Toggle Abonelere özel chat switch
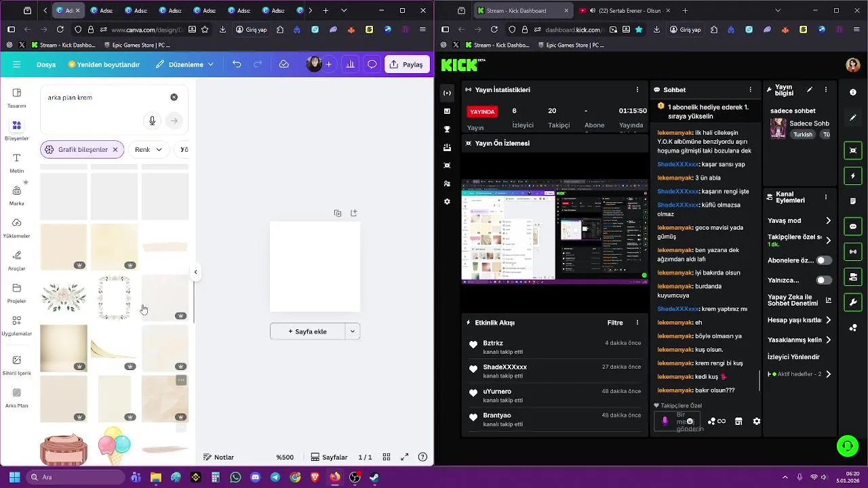This screenshot has height=488, width=868. click(x=824, y=260)
